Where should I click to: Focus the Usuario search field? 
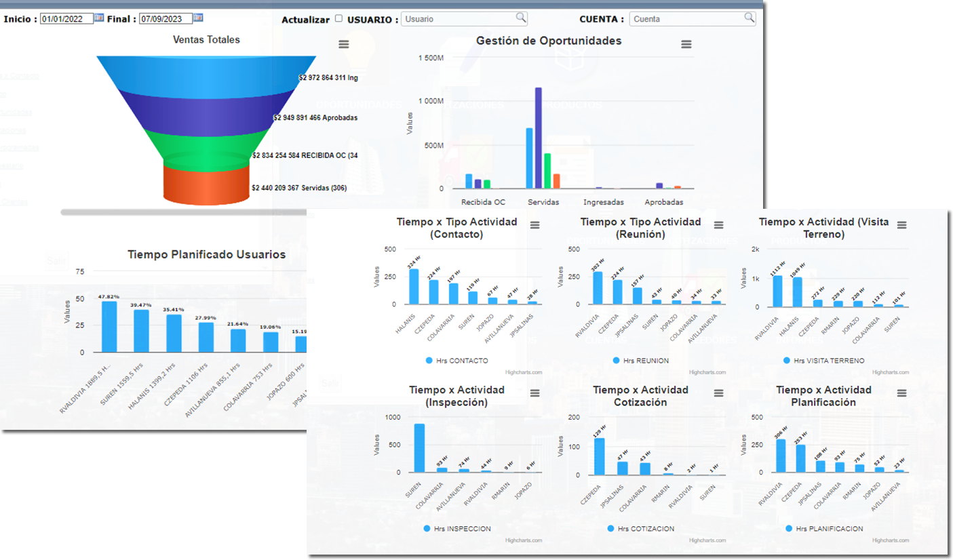pos(464,19)
